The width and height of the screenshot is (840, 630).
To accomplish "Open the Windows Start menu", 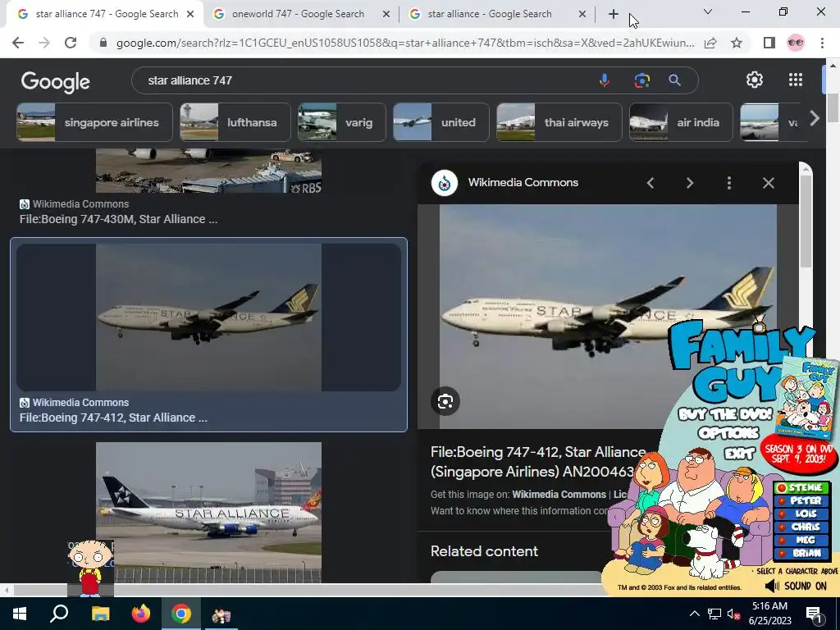I will (x=20, y=614).
